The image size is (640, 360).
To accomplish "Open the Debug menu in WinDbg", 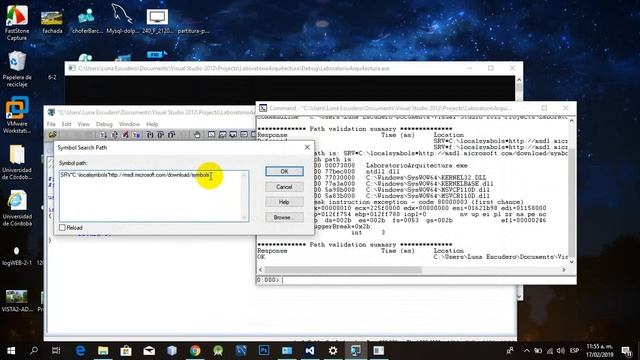I will 104,124.
